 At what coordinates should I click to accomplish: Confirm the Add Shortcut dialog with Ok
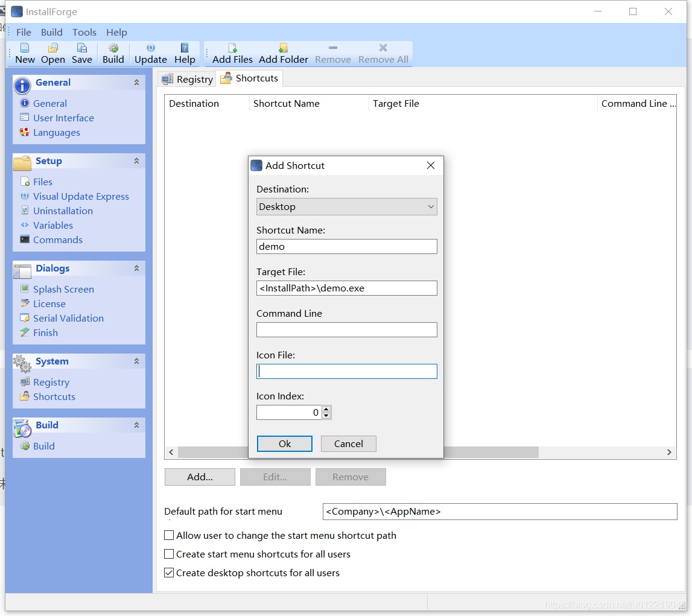pyautogui.click(x=285, y=444)
